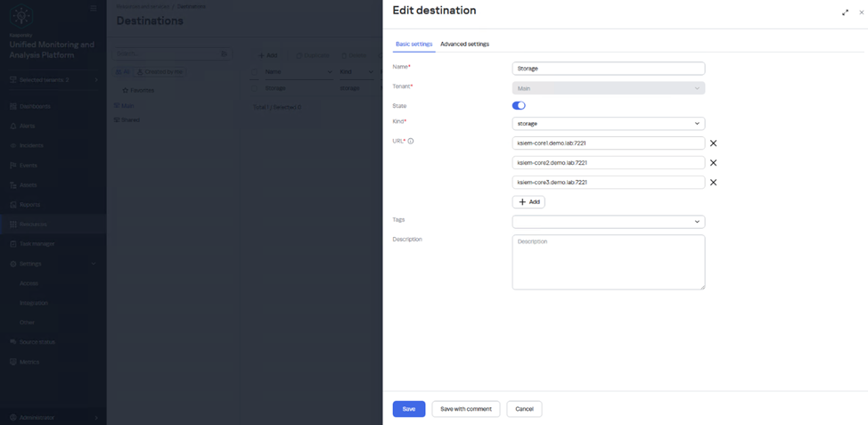Add another URL with the Add button

point(528,202)
